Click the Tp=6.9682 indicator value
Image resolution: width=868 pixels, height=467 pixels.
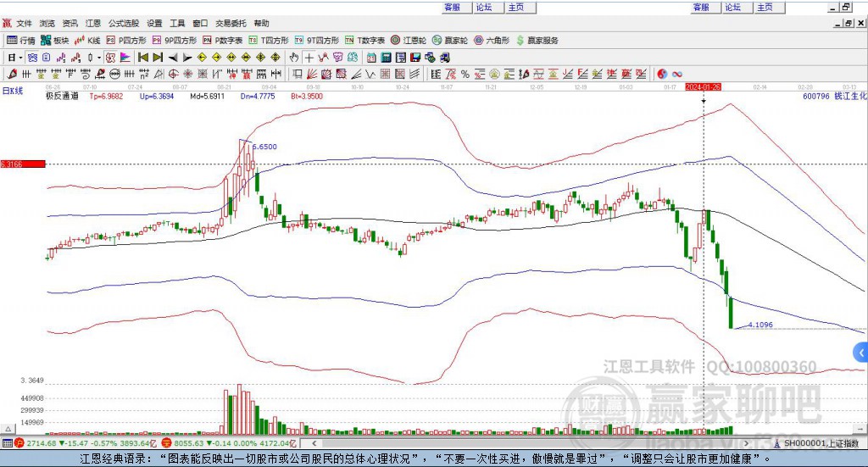point(106,97)
